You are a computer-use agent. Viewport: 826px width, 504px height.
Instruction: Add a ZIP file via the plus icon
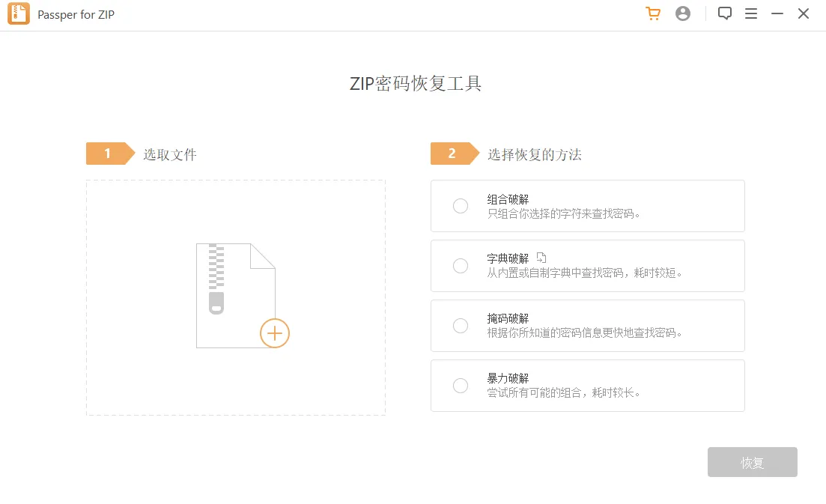click(x=274, y=333)
